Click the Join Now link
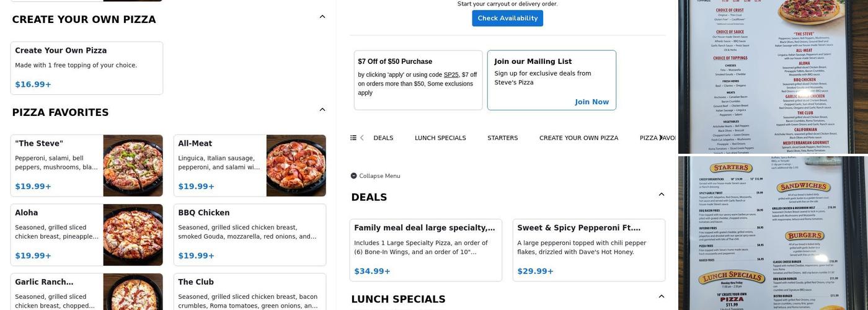Viewport: 868px width, 310px height. [x=591, y=102]
